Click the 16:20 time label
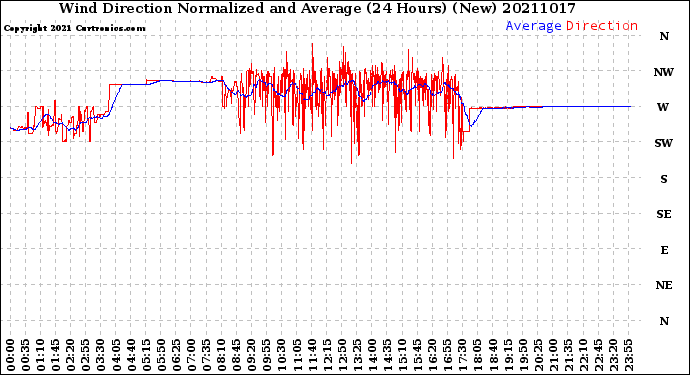The width and height of the screenshot is (690, 375). pos(433,355)
